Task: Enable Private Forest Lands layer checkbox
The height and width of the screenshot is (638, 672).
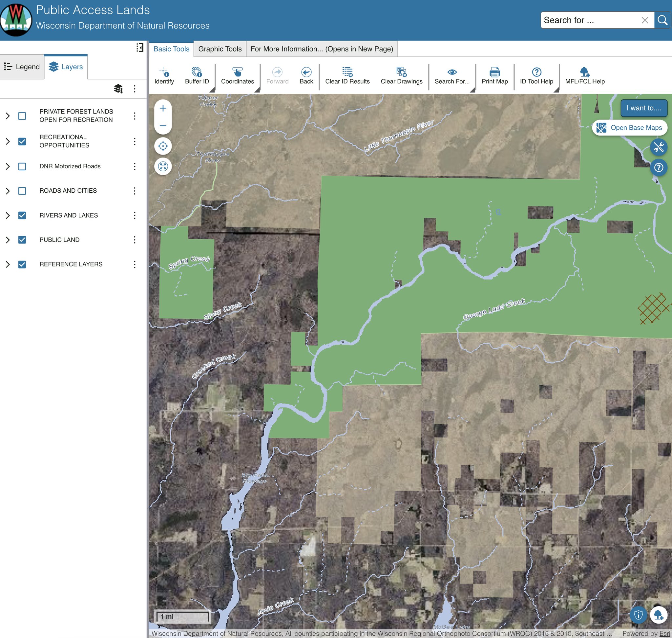Action: (22, 116)
